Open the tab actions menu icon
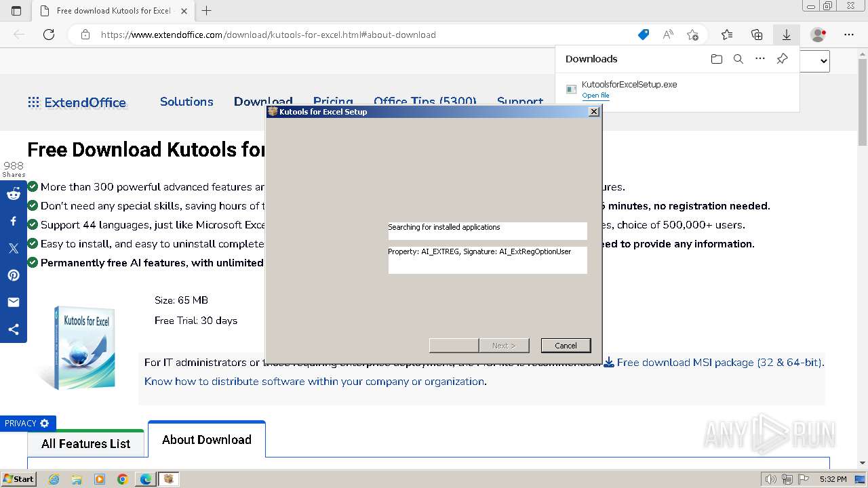 point(16,11)
